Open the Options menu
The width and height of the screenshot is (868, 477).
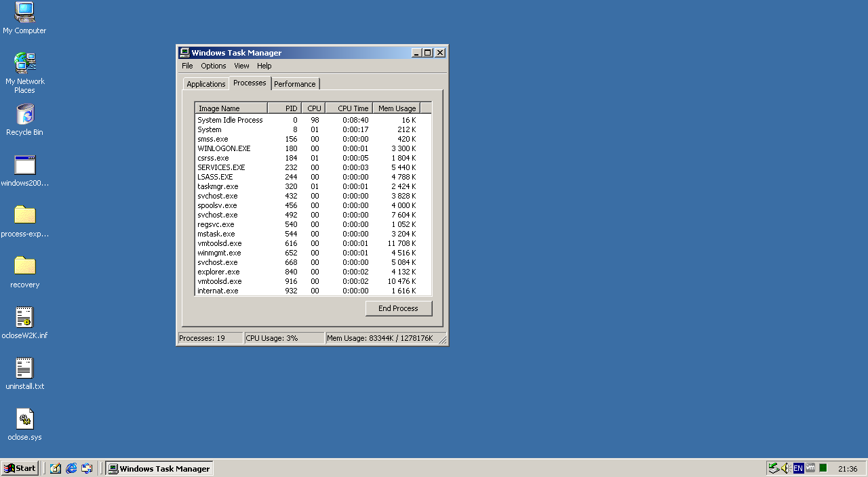(x=214, y=66)
